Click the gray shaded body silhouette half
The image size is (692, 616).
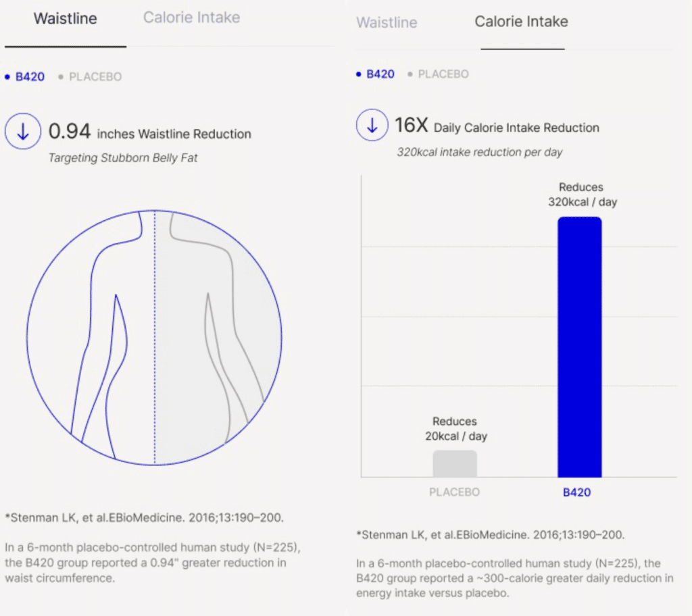click(x=216, y=338)
